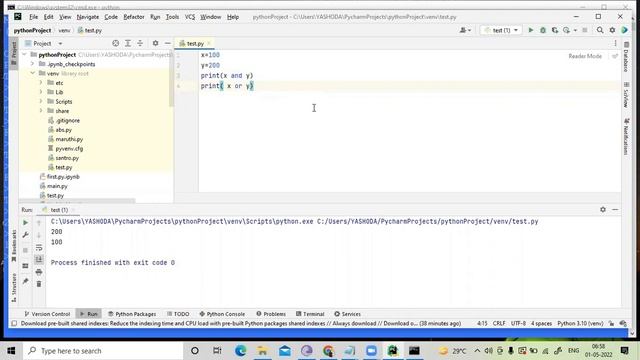
Task: Open SciView tool window on right sidebar
Action: pos(627,95)
